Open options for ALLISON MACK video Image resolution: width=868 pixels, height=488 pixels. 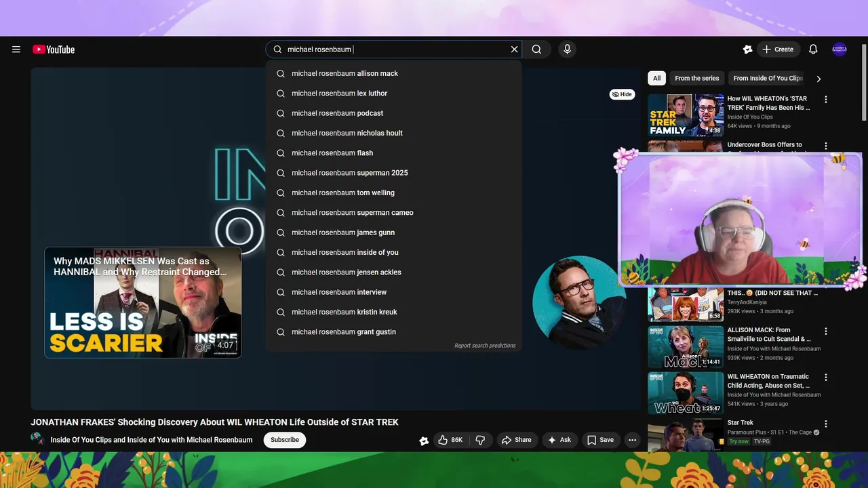coord(826,331)
